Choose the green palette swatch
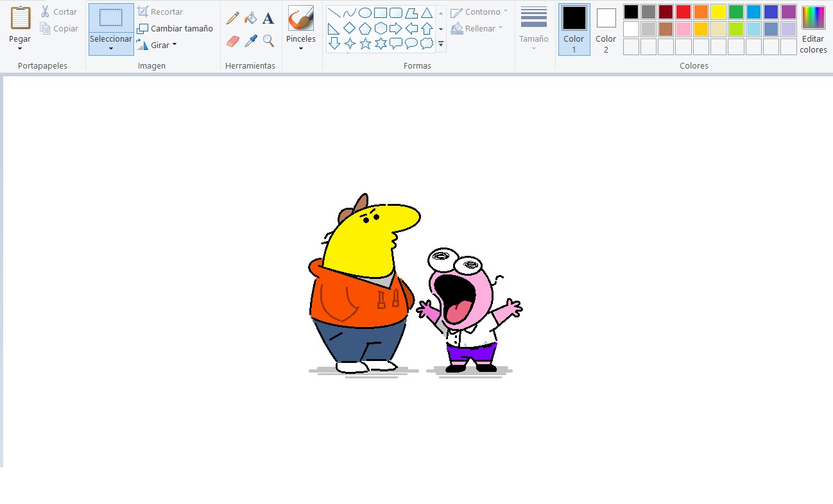 click(736, 12)
